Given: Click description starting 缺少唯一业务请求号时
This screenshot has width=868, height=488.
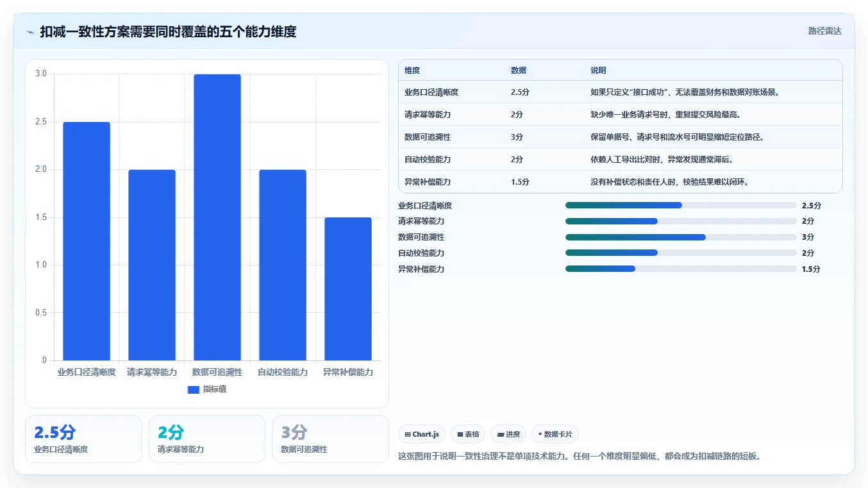Looking at the screenshot, I should (x=665, y=115).
